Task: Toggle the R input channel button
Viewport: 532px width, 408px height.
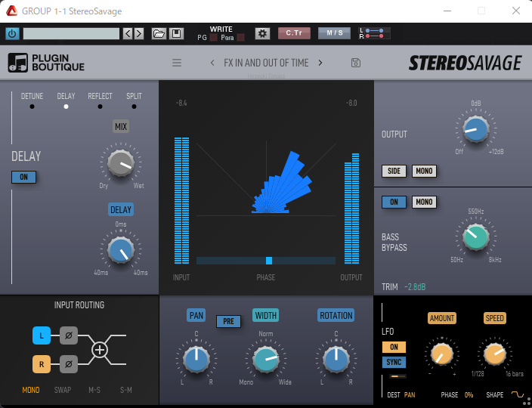Action: point(42,364)
